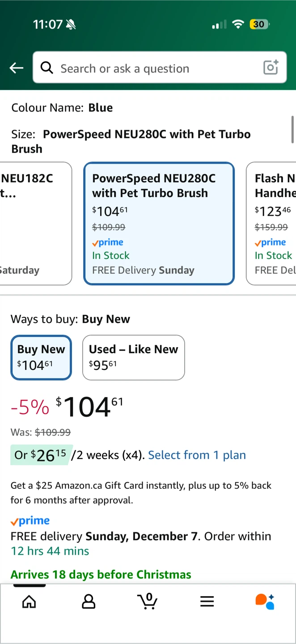Tap the $26.15 instalment price badge

click(x=40, y=455)
